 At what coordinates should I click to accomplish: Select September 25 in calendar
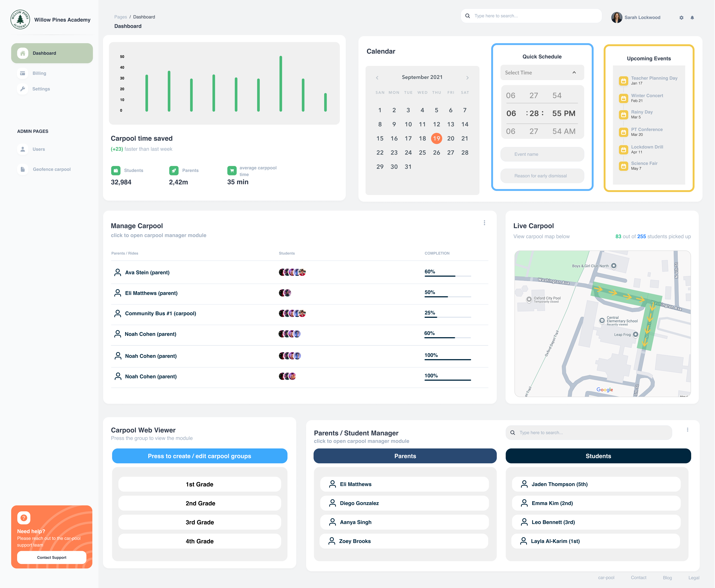tap(422, 152)
